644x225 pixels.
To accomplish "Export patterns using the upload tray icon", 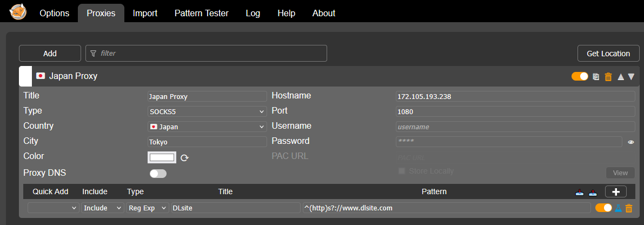I will pos(593,192).
